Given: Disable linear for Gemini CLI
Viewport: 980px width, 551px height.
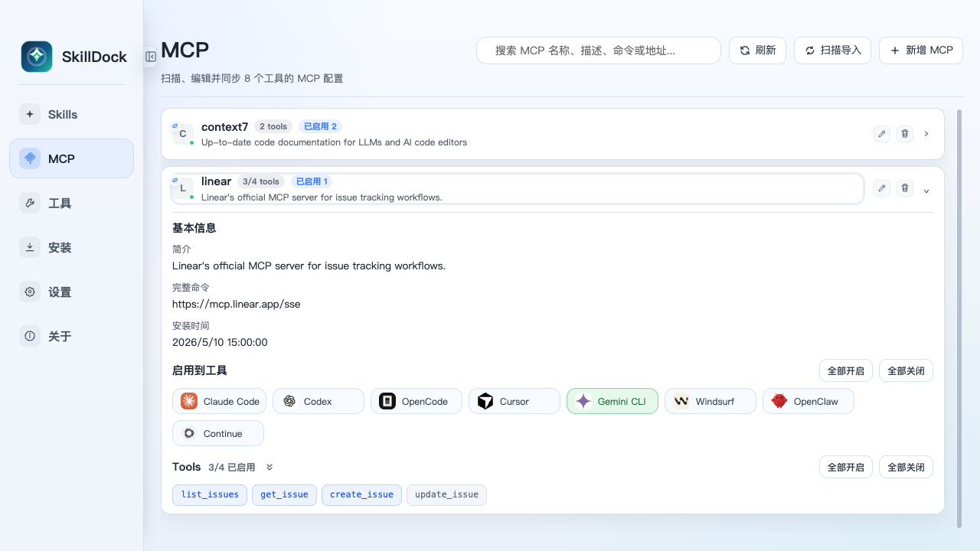Looking at the screenshot, I should 612,401.
